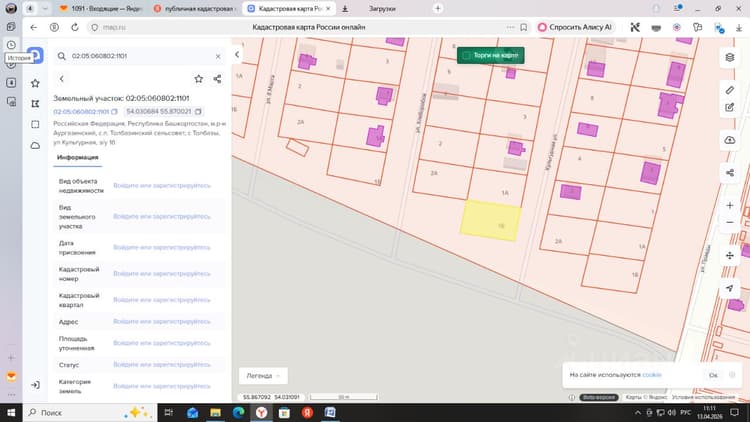
Task: Open the Загрузки browser tab
Action: coord(382,9)
